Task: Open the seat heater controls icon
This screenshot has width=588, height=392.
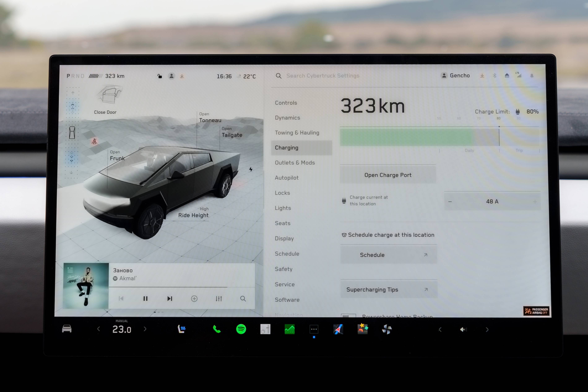Action: [182, 329]
